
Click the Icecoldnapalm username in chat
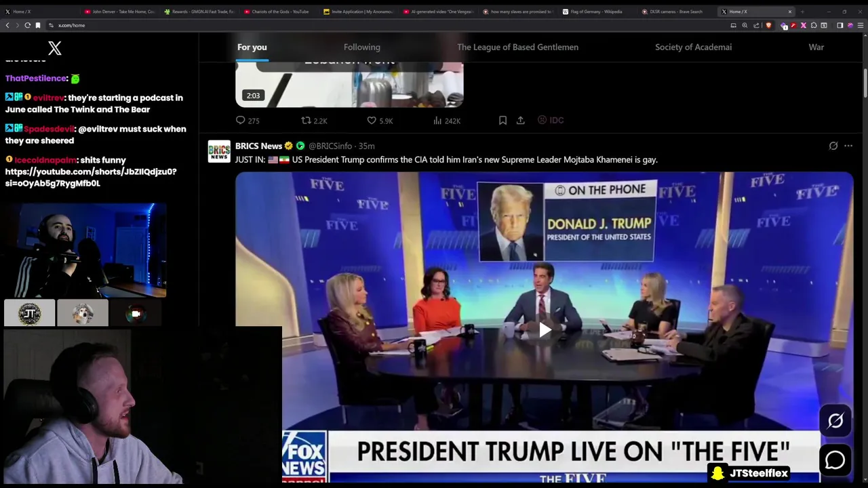[46, 160]
